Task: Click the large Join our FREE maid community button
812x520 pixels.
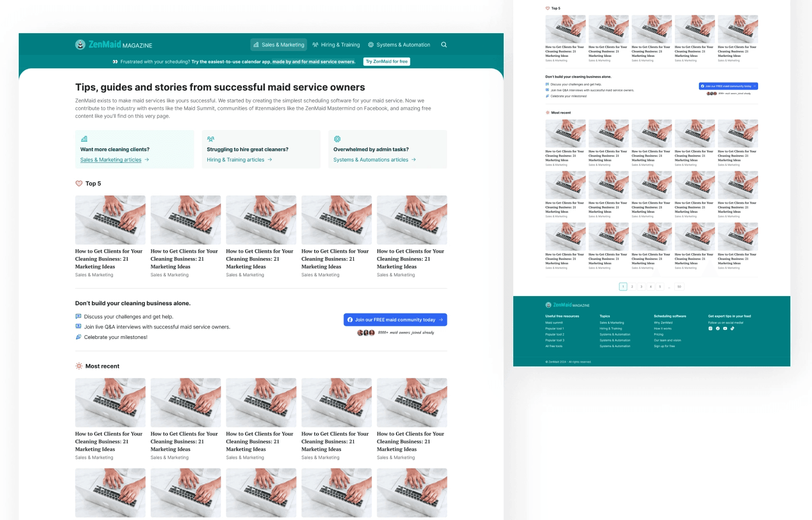Action: tap(395, 320)
